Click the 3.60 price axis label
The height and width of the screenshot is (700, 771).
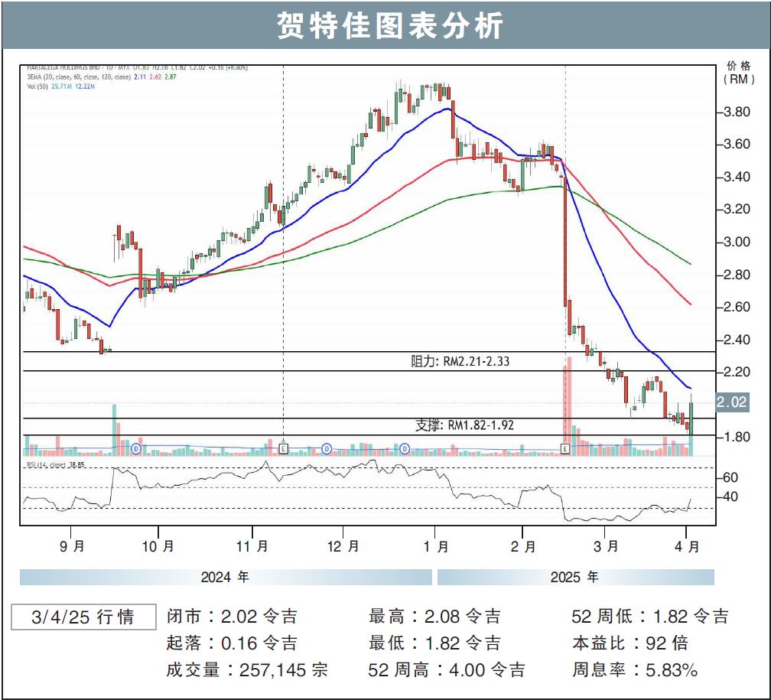click(737, 145)
